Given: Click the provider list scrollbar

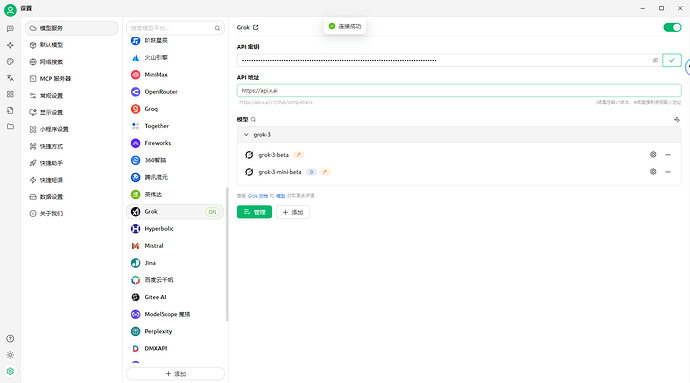Looking at the screenshot, I should point(227,254).
